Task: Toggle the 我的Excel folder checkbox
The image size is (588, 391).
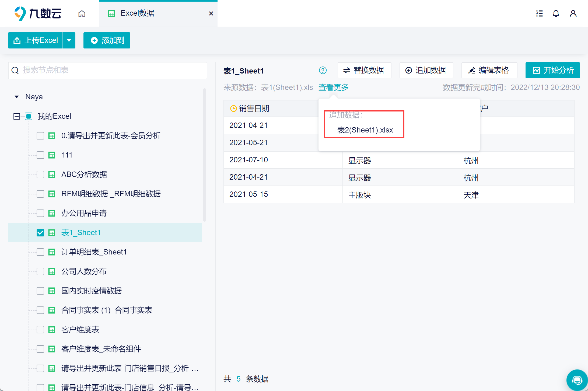Action: pyautogui.click(x=29, y=116)
